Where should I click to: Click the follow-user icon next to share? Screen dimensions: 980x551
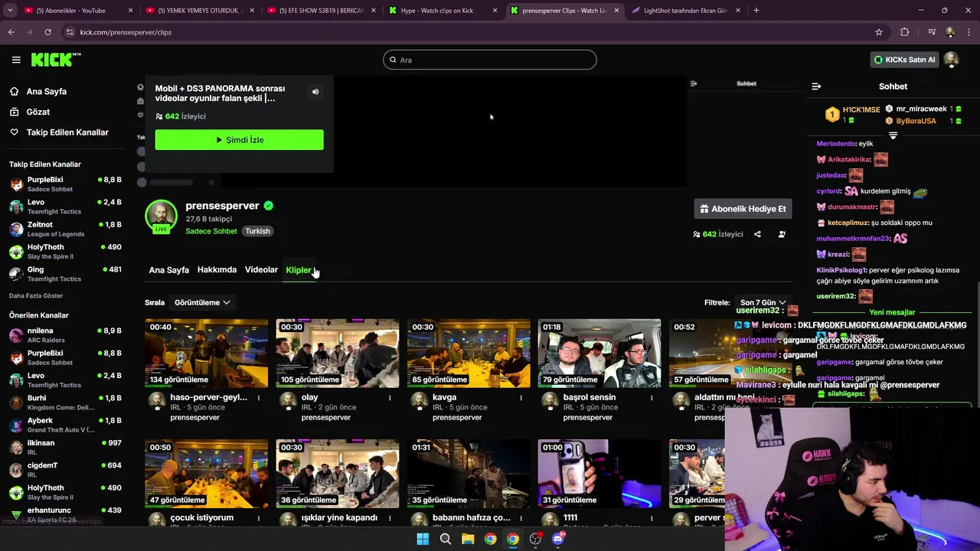[x=782, y=234]
